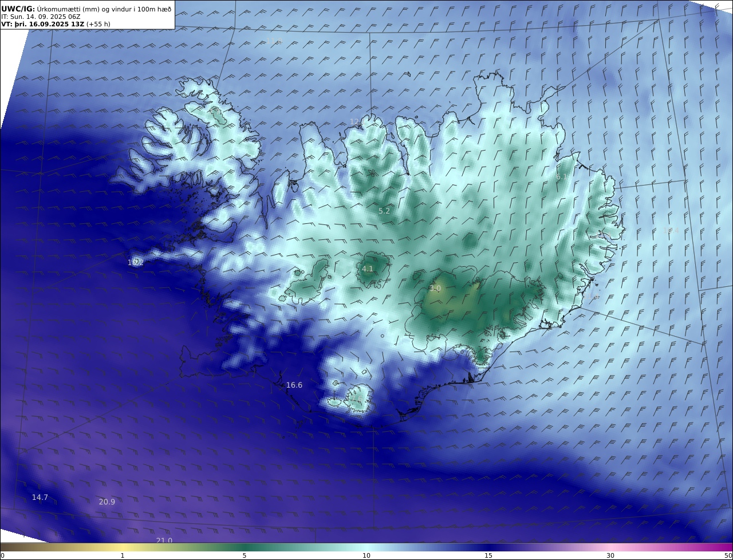This screenshot has height=560, width=733.
Task: Click the 20.9 value label in the ocean
Action: (x=107, y=502)
